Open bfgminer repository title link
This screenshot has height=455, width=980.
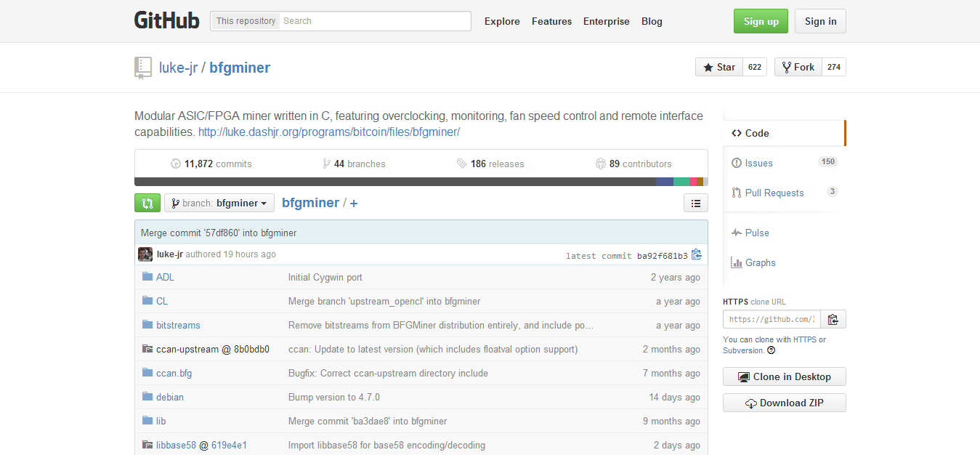click(x=240, y=68)
